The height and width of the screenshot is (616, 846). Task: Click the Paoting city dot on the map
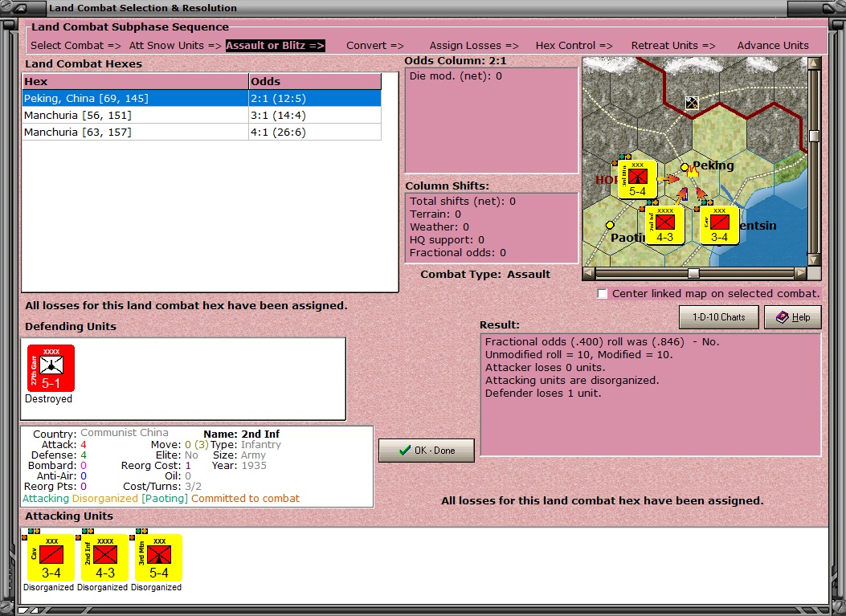click(x=610, y=225)
